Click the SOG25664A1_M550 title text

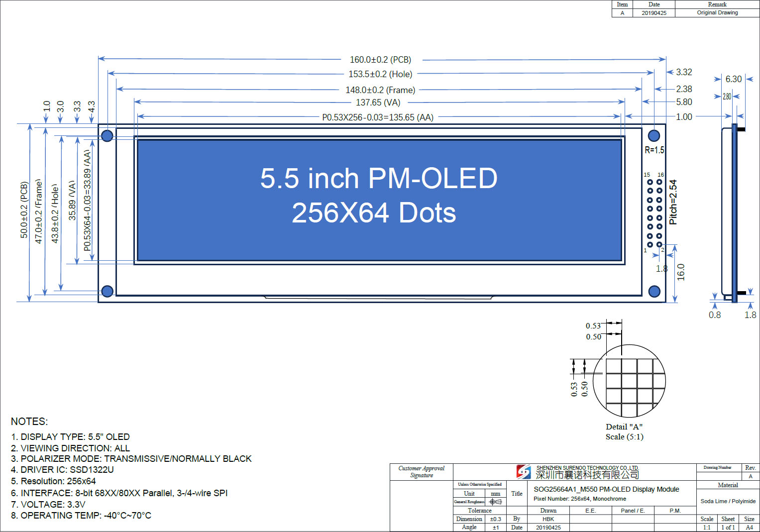click(606, 489)
